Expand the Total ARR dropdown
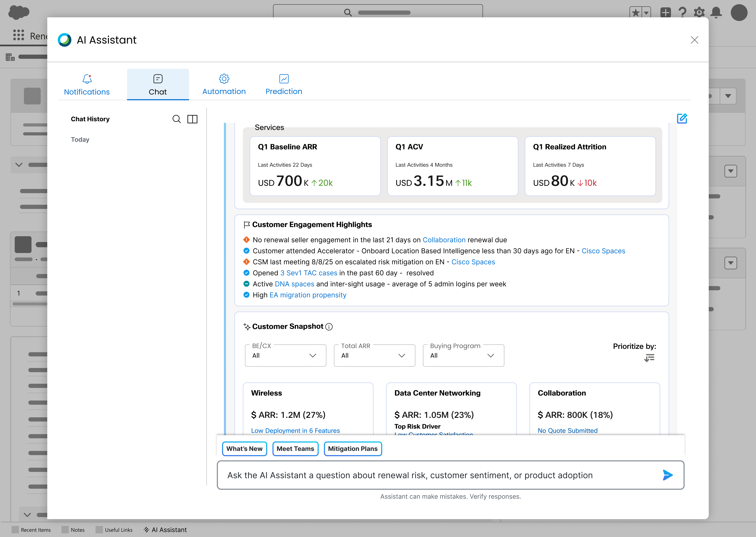This screenshot has width=756, height=537. [x=374, y=356]
